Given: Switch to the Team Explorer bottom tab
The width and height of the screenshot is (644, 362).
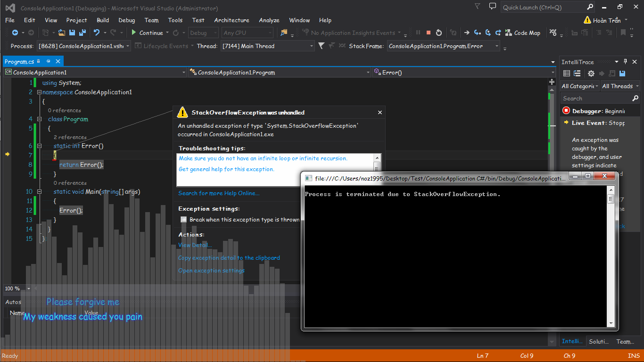Looking at the screenshot, I should pyautogui.click(x=625, y=341).
